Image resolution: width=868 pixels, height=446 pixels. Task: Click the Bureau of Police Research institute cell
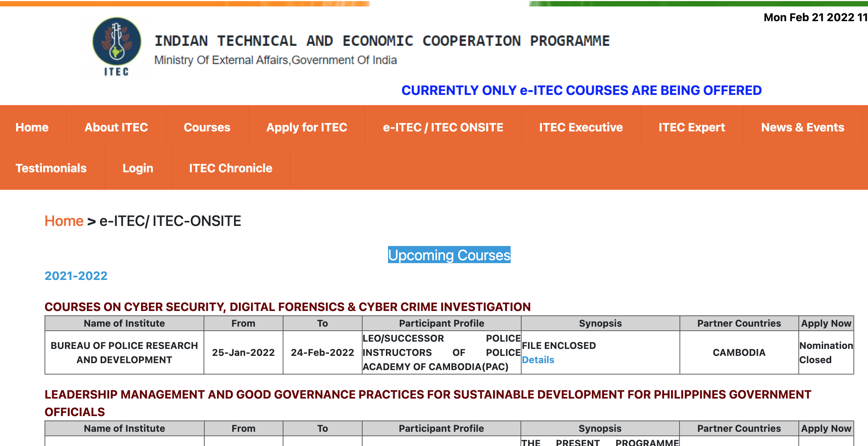tap(124, 353)
